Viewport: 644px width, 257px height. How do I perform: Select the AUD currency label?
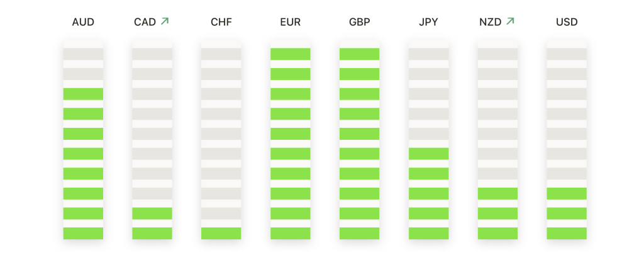83,22
